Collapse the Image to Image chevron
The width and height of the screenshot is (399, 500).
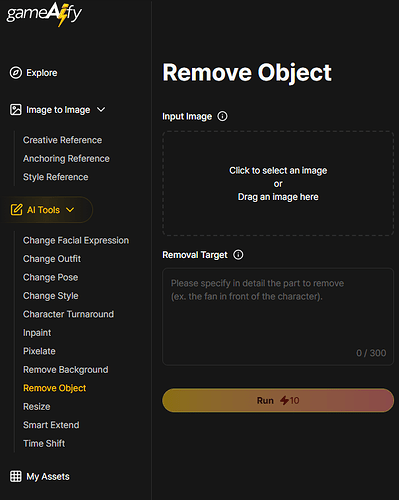point(101,109)
